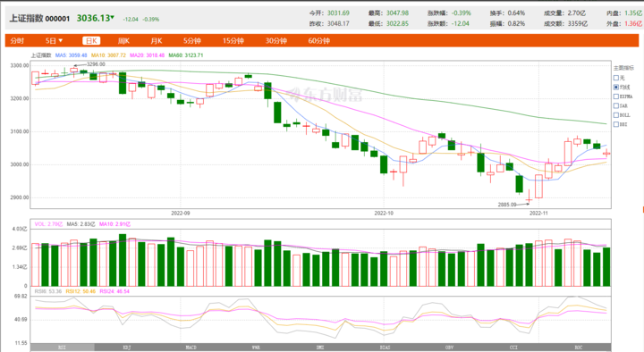The height and width of the screenshot is (352, 644).
Task: Enable the SAR indicator checkbox
Action: [616, 105]
